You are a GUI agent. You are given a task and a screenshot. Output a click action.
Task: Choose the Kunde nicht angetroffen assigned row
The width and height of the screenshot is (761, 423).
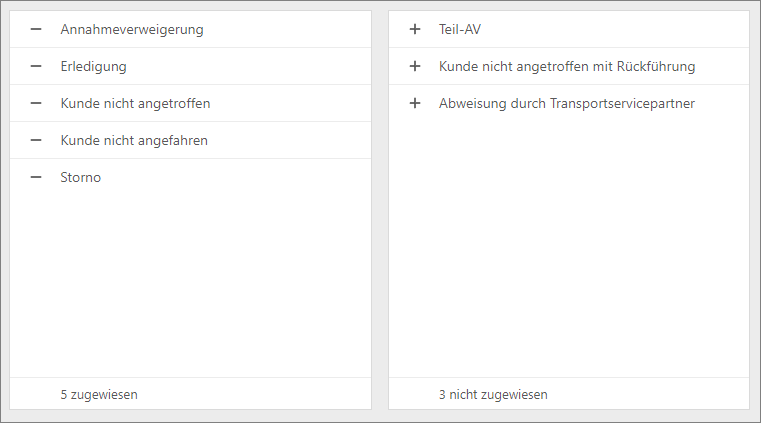click(190, 103)
